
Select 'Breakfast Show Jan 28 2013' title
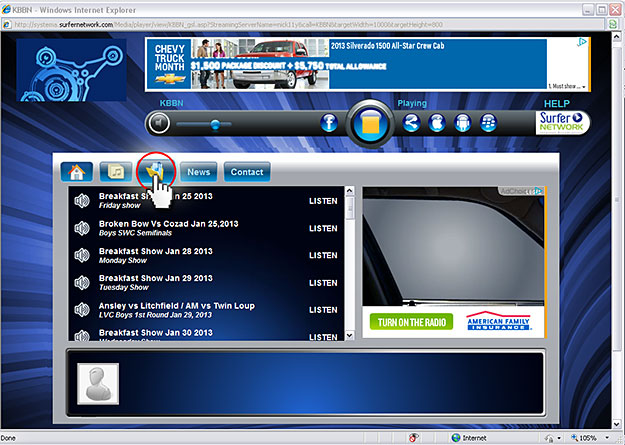click(x=156, y=251)
